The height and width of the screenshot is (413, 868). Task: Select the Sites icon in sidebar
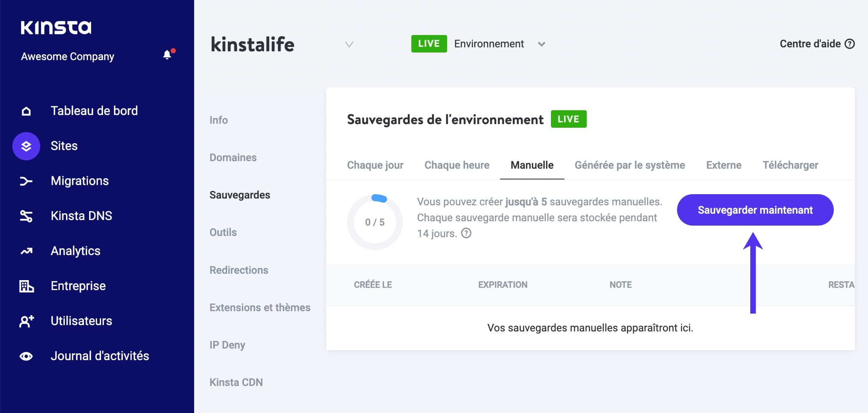pyautogui.click(x=26, y=146)
